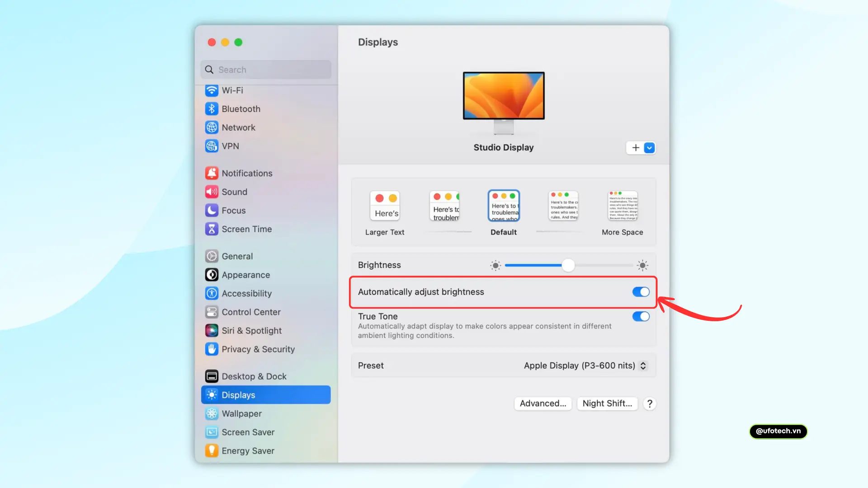
Task: Click the Screen Saver icon
Action: tap(212, 432)
